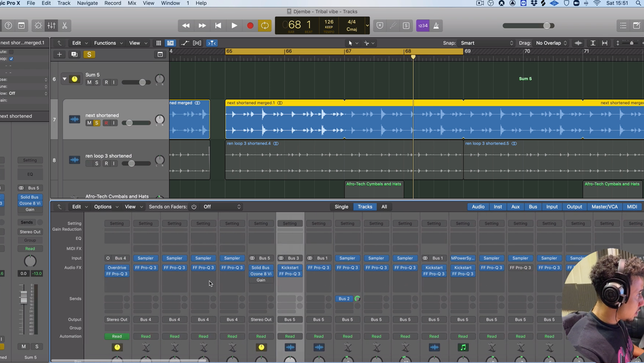The height and width of the screenshot is (363, 644).
Task: Filter mixer by Aux channel strips
Action: coord(515,207)
